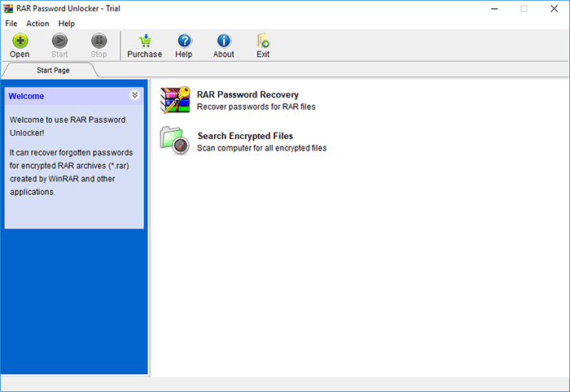Close the RAR Password Unlocker window

[554, 9]
